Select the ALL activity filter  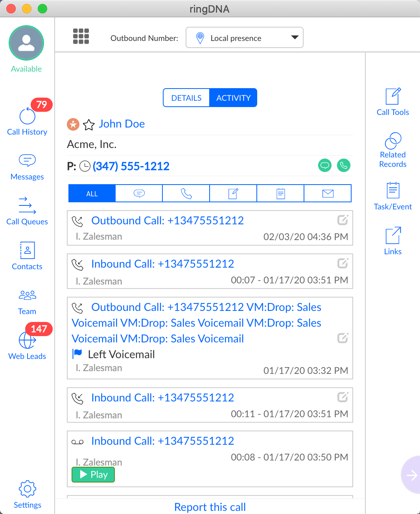92,193
